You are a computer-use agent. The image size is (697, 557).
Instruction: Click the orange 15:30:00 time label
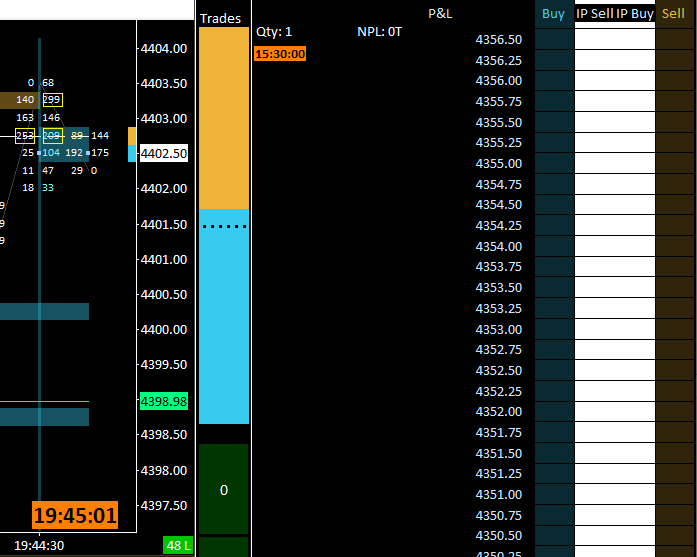(280, 54)
